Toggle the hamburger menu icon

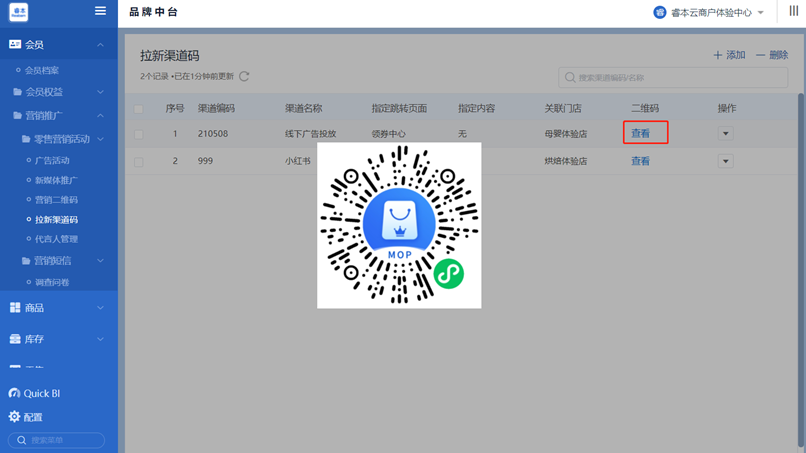point(100,11)
